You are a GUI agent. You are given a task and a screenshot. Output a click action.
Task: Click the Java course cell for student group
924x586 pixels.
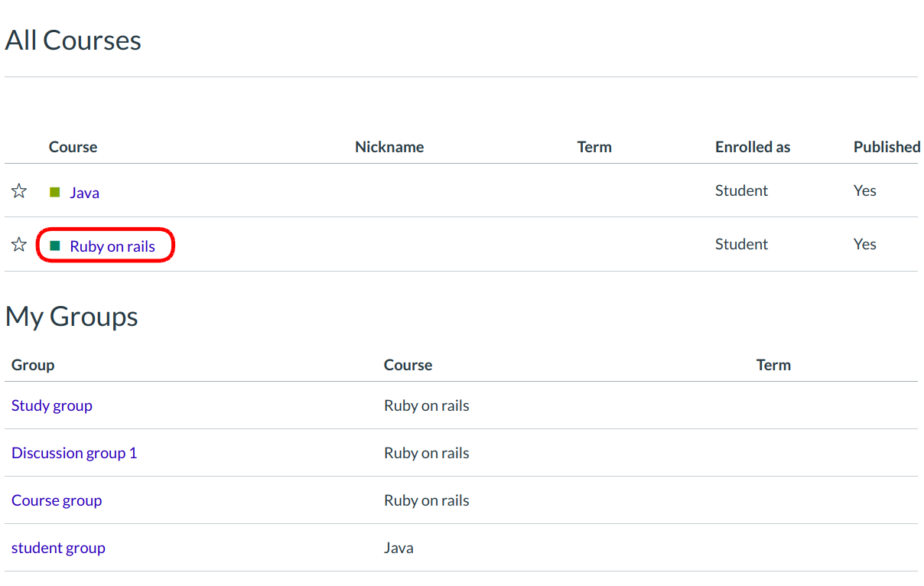[399, 548]
